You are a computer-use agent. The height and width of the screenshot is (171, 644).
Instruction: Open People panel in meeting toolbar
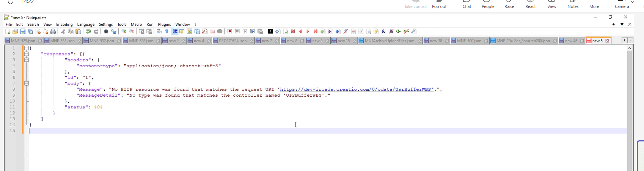(x=488, y=4)
